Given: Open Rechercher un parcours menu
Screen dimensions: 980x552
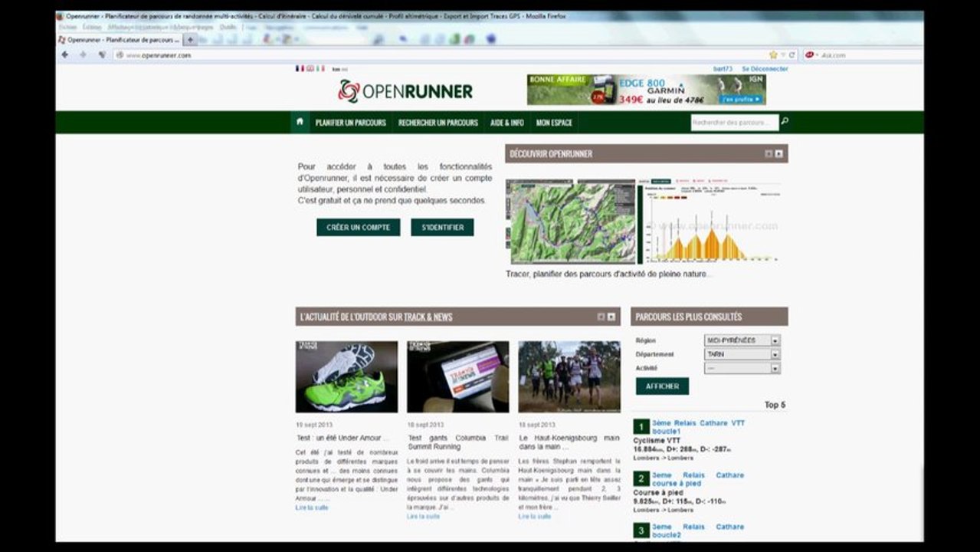Looking at the screenshot, I should pos(438,123).
